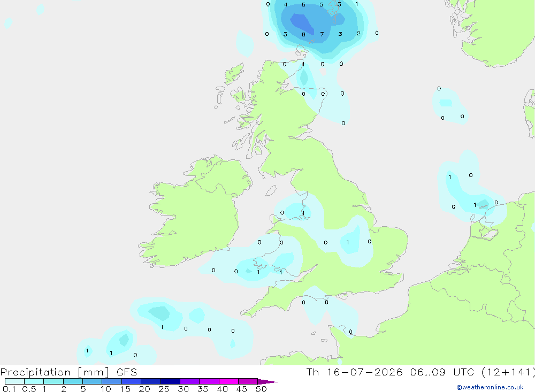
Task: Select the 35–40 mm legend color swatch
Action: (x=209, y=381)
